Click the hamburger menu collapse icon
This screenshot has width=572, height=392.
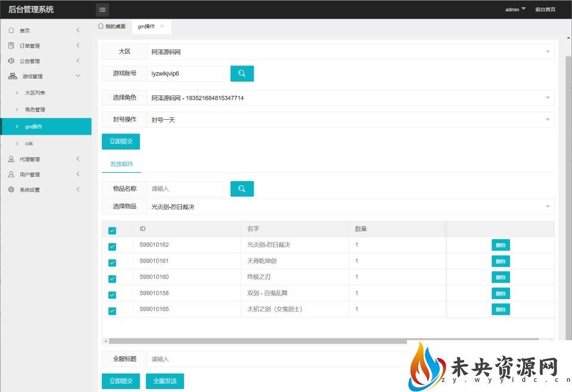[x=102, y=10]
